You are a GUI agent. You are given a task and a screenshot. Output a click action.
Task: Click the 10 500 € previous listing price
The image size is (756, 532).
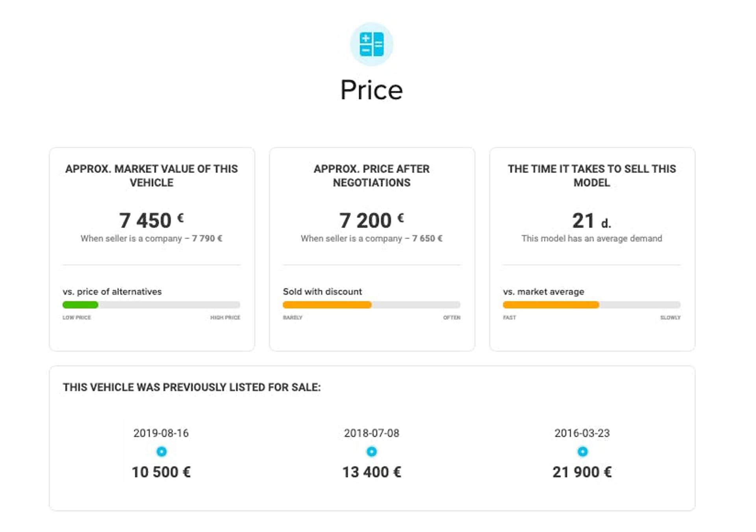click(x=161, y=472)
